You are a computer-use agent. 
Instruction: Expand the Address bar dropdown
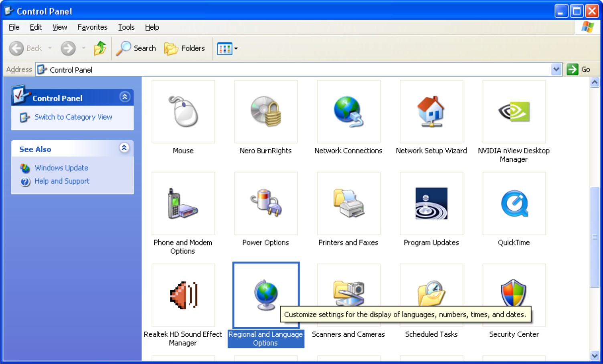(556, 69)
